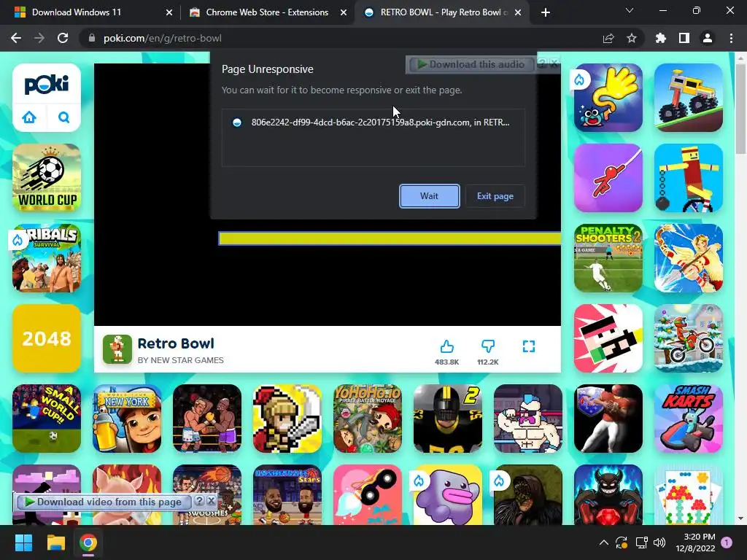Open the red stickman swing game

tap(608, 178)
